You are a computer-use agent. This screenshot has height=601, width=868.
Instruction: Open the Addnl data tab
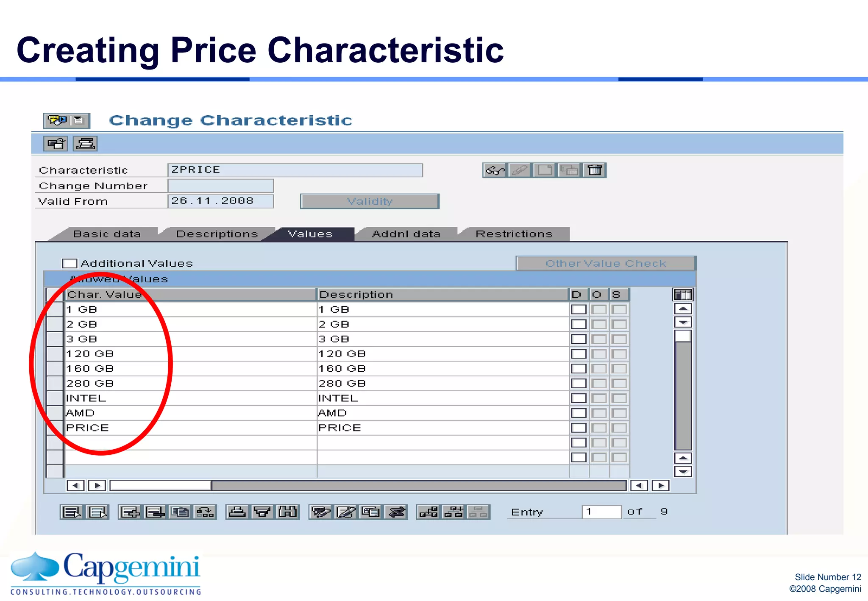[406, 234]
